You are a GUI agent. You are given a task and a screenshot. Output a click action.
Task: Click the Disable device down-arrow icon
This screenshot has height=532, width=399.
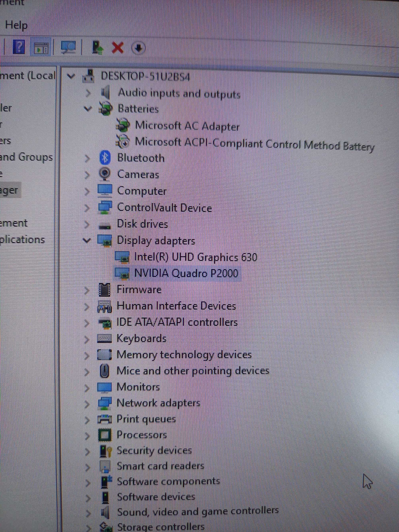pos(138,48)
